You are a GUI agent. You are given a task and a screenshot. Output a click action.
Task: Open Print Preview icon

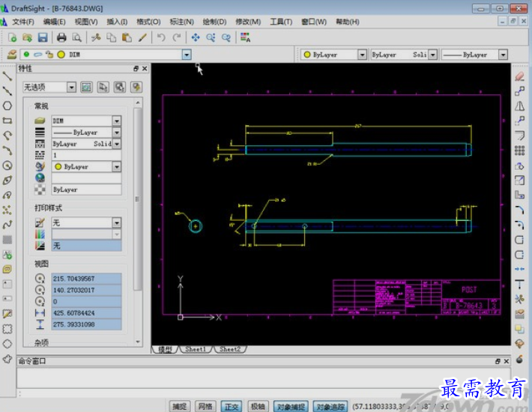coord(77,37)
